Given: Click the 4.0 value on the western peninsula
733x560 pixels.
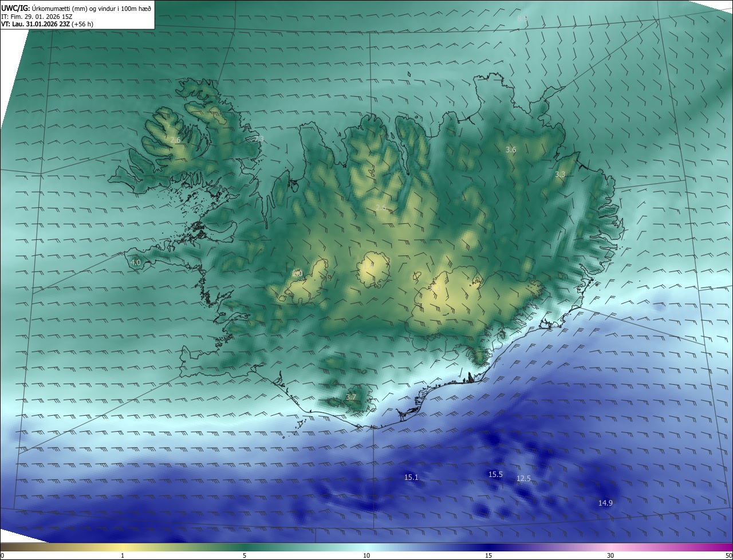Looking at the screenshot, I should [x=136, y=262].
